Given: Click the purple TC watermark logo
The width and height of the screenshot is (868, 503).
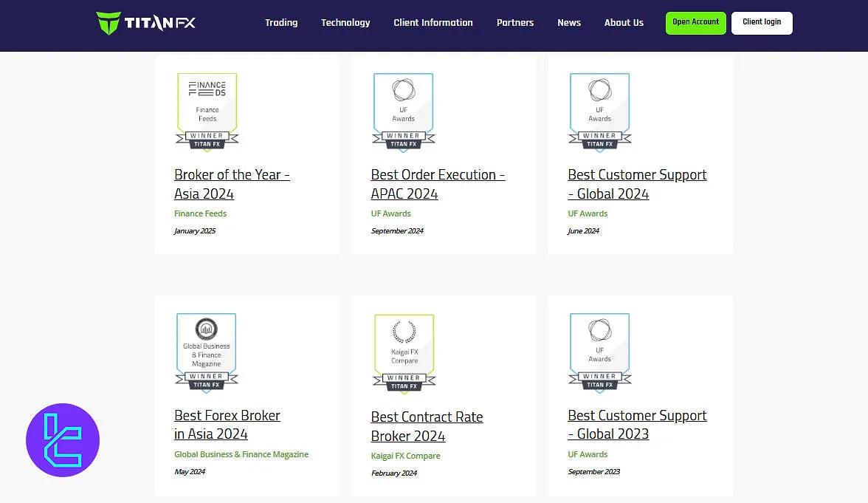Looking at the screenshot, I should tap(63, 440).
